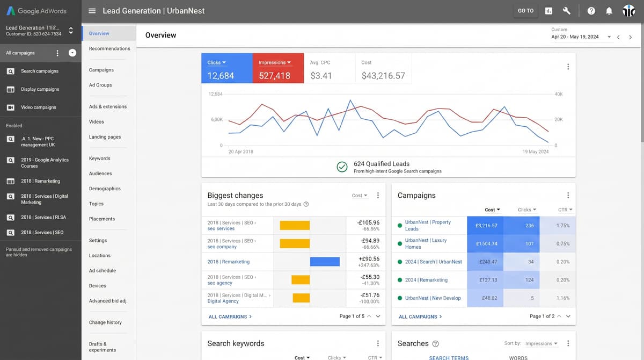Click 1.75% CTR cell

557,226
